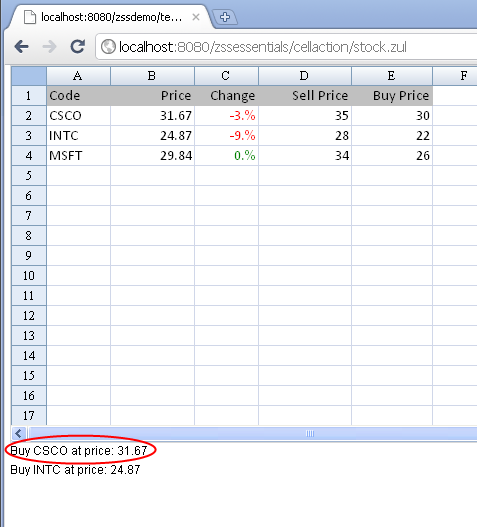Click the CSCO Buy Price cell 30
Viewport: 477px width, 527px height.
coord(392,116)
